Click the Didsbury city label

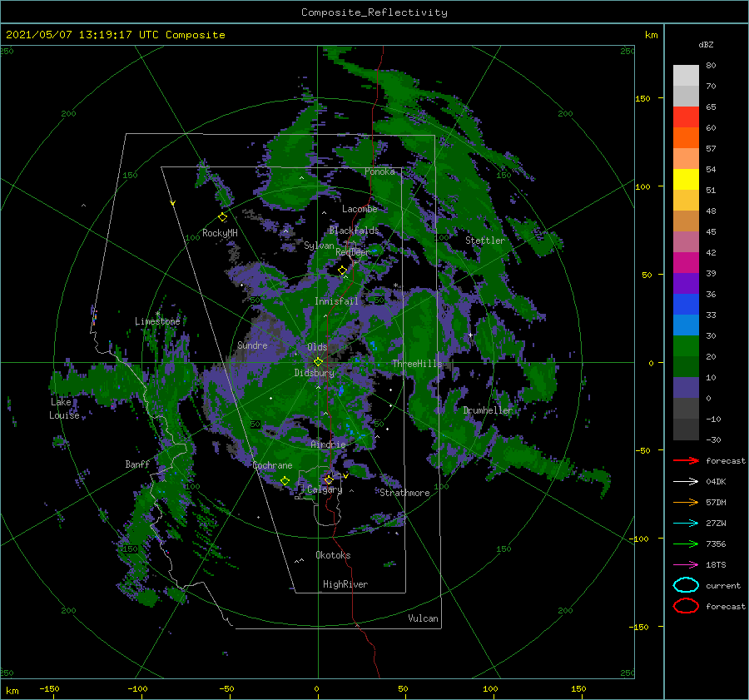point(315,373)
